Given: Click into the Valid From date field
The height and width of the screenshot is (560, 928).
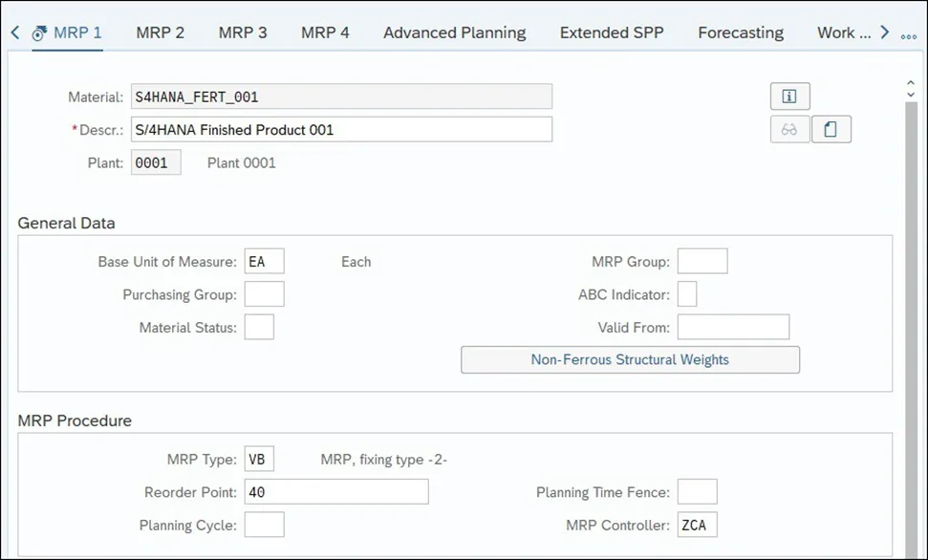Looking at the screenshot, I should coord(733,327).
